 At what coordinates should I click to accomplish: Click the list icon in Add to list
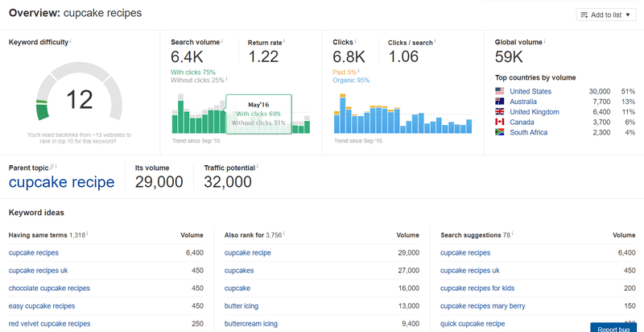pyautogui.click(x=584, y=15)
